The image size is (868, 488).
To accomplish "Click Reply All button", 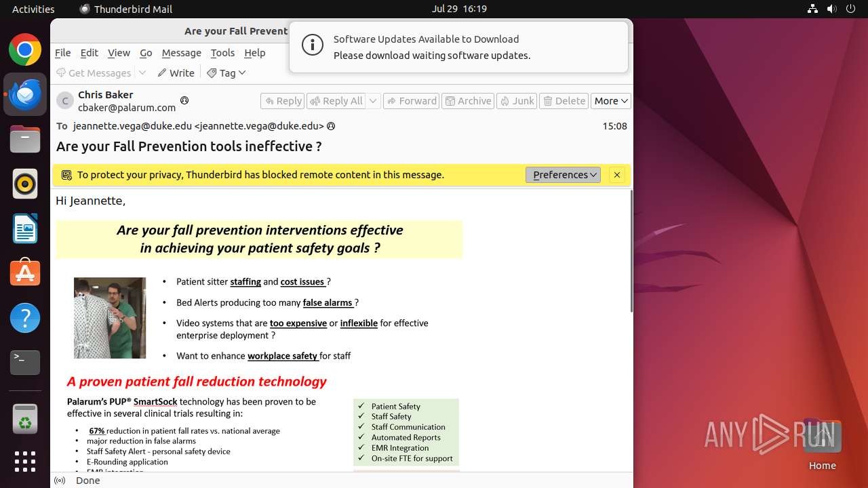I will pos(336,101).
